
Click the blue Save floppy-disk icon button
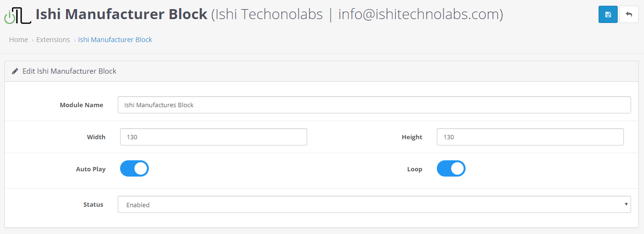coord(608,14)
